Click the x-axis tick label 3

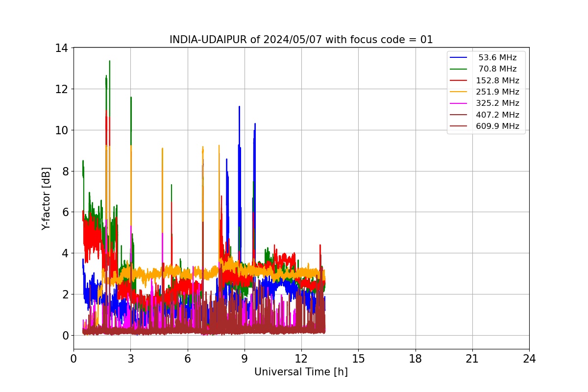click(x=130, y=359)
